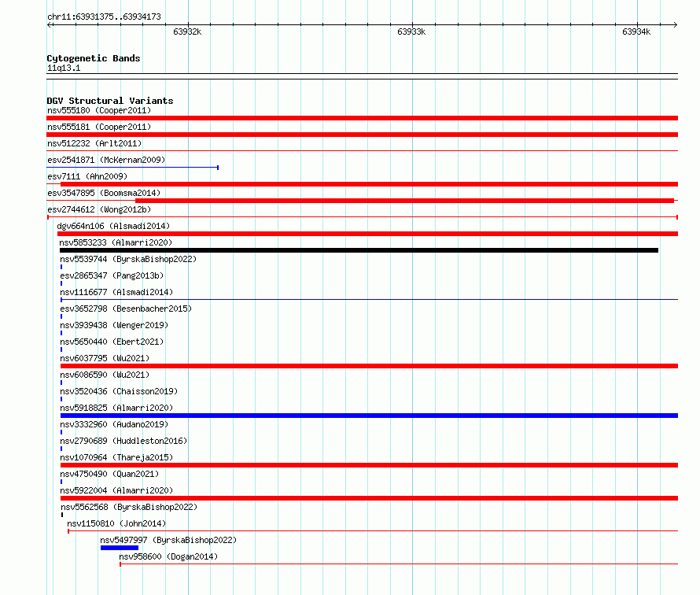The height and width of the screenshot is (595, 700).
Task: Click the blue nsv5918825 (Almarri2020) bar
Action: [369, 416]
